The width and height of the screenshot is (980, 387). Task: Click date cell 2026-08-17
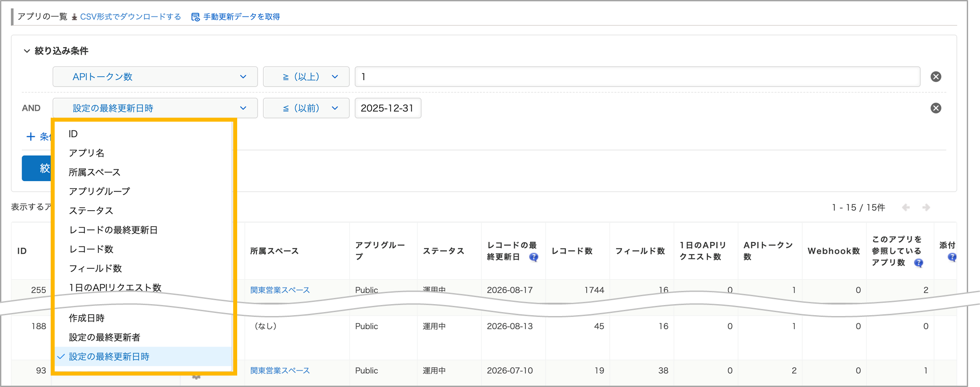(x=510, y=290)
